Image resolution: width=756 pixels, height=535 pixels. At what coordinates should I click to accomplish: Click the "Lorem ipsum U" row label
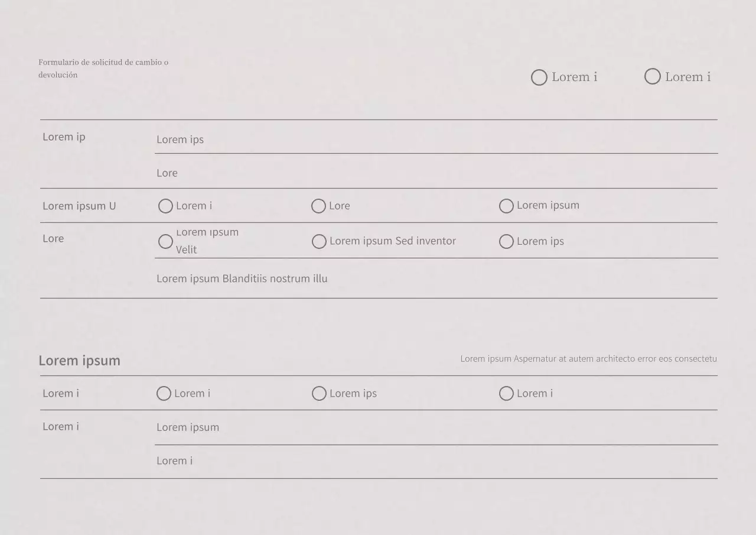79,206
